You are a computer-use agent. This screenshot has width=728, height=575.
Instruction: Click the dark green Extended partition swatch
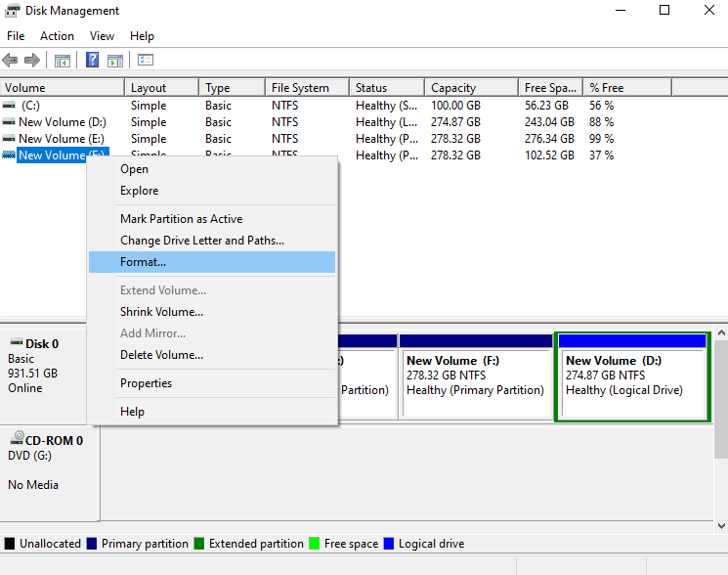click(x=199, y=544)
